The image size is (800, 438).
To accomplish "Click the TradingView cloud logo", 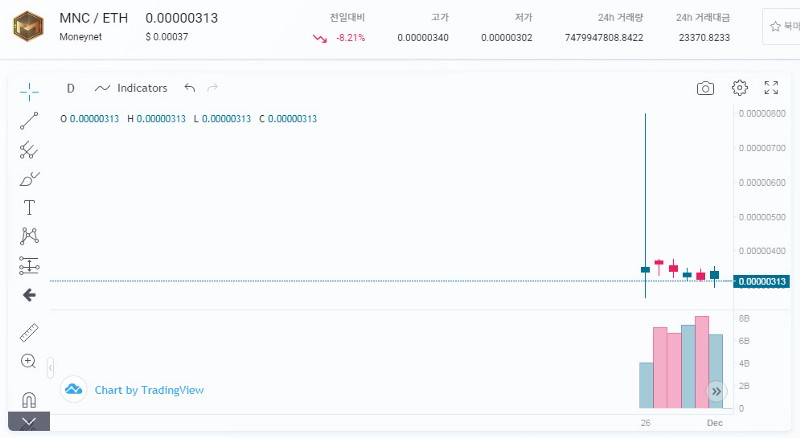I will click(73, 390).
